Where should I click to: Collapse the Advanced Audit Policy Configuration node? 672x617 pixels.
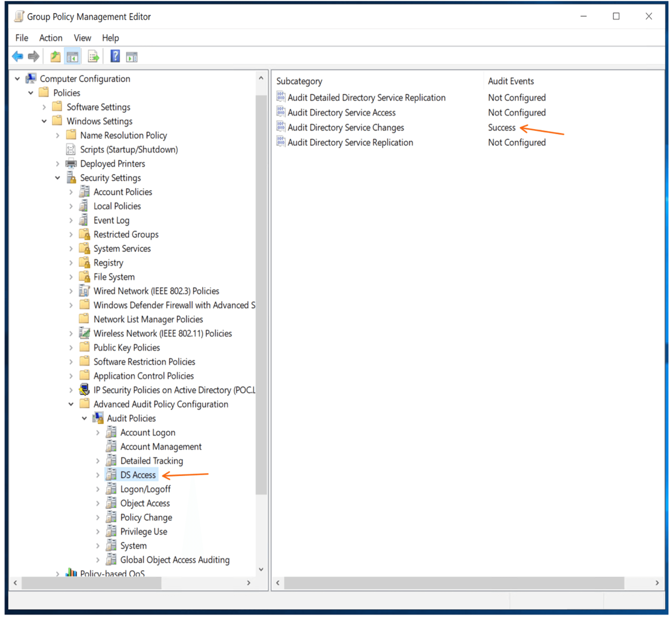pyautogui.click(x=71, y=404)
